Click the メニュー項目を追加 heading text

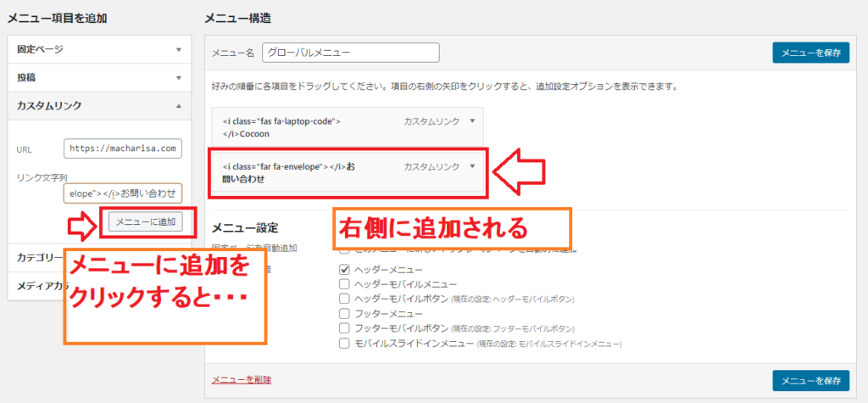click(57, 19)
